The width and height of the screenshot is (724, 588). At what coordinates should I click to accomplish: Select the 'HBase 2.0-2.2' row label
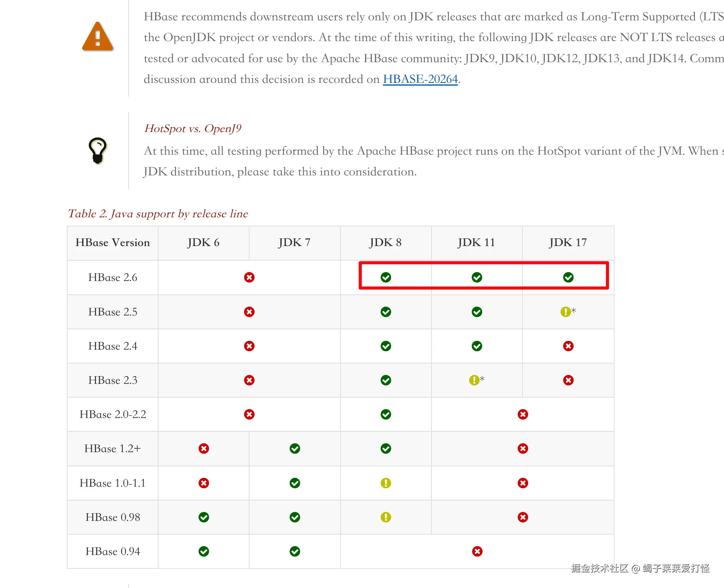(112, 415)
